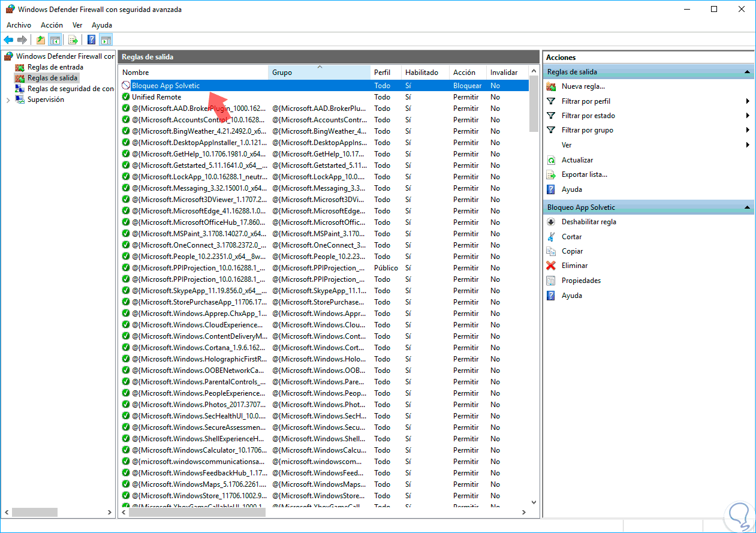
Task: Select the Microsoft.WindowsMaps rule row
Action: [x=324, y=484]
